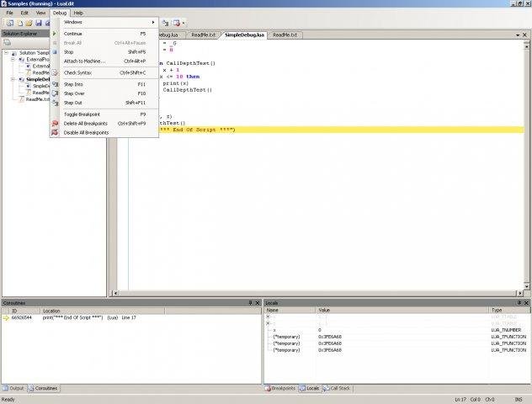The width and height of the screenshot is (532, 404).
Task: Switch to the SimpleDebug.lua editor tab
Action: click(244, 35)
